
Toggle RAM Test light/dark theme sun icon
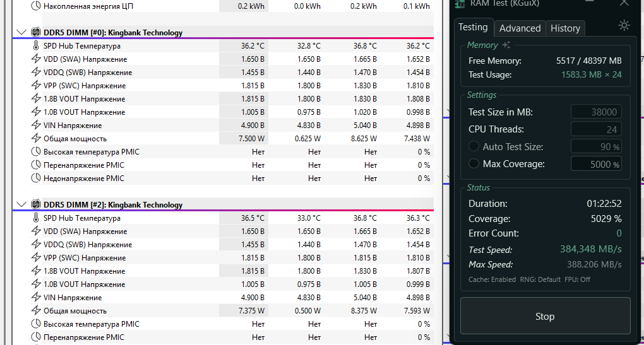click(624, 25)
